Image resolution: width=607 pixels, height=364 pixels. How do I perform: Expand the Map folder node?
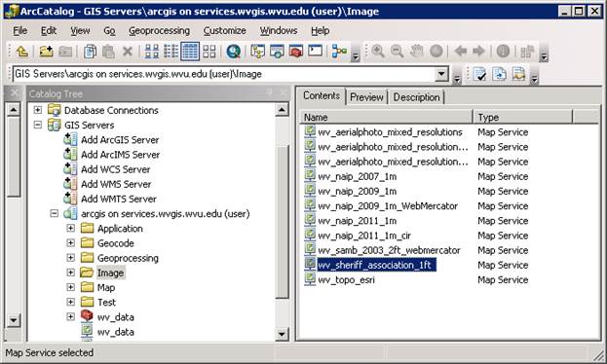point(70,287)
